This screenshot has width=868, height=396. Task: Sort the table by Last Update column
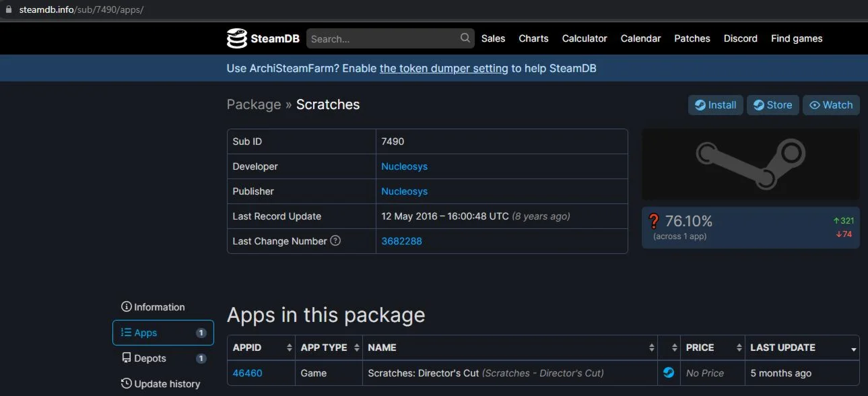(x=801, y=348)
